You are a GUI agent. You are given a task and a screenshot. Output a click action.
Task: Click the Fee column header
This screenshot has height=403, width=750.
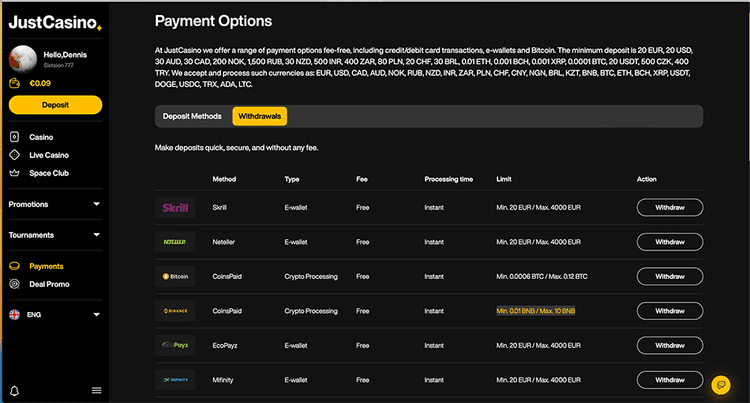362,179
